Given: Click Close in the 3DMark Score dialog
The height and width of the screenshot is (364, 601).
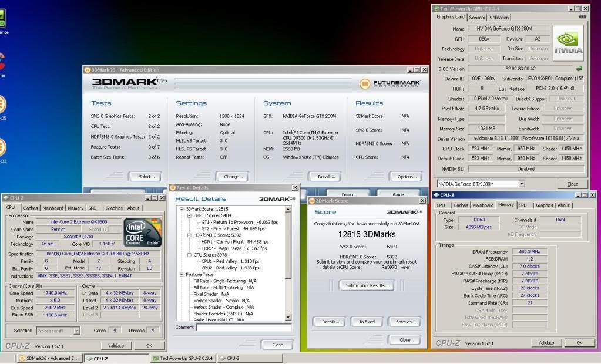Looking at the screenshot, I should (405, 340).
